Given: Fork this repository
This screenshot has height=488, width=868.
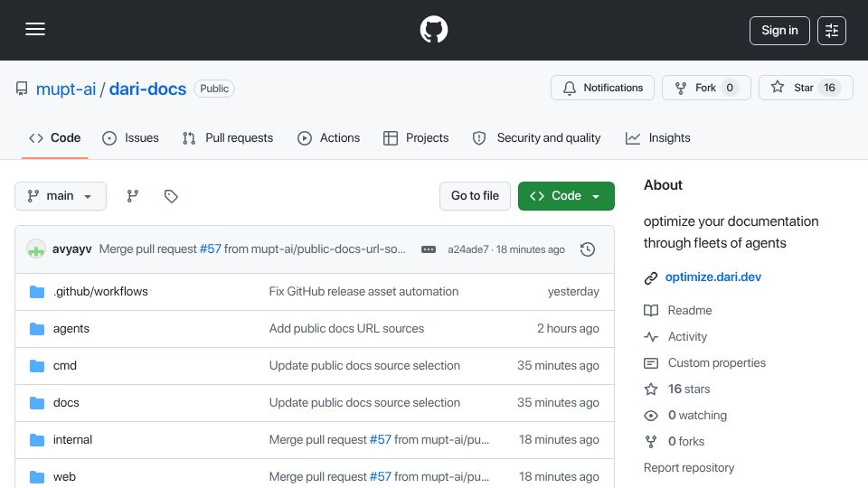Looking at the screenshot, I should point(706,88).
